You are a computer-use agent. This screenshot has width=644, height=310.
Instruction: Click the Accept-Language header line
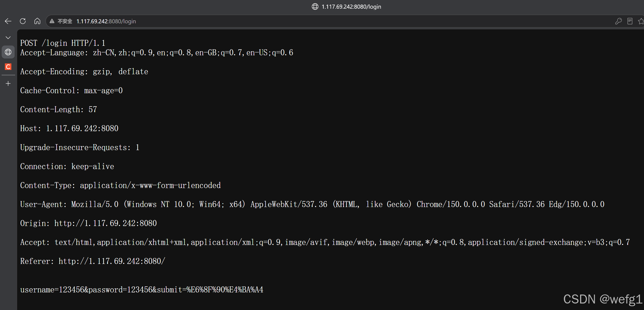(156, 53)
